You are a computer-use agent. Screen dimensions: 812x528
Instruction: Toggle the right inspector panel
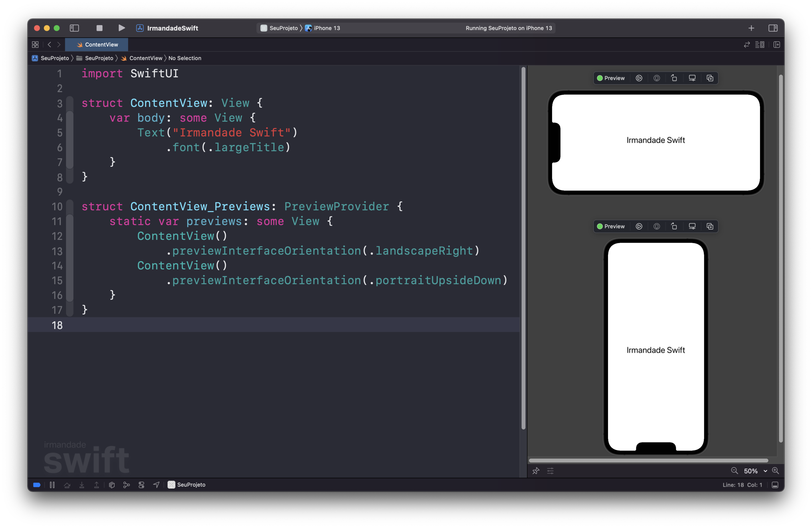click(773, 28)
